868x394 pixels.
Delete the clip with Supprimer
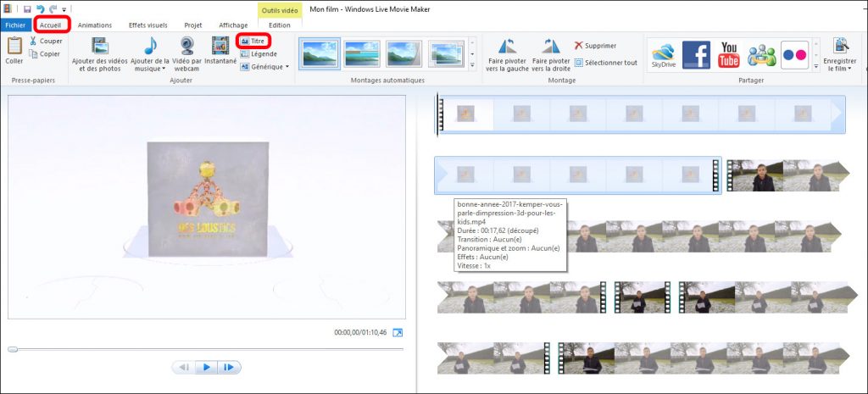click(x=596, y=46)
